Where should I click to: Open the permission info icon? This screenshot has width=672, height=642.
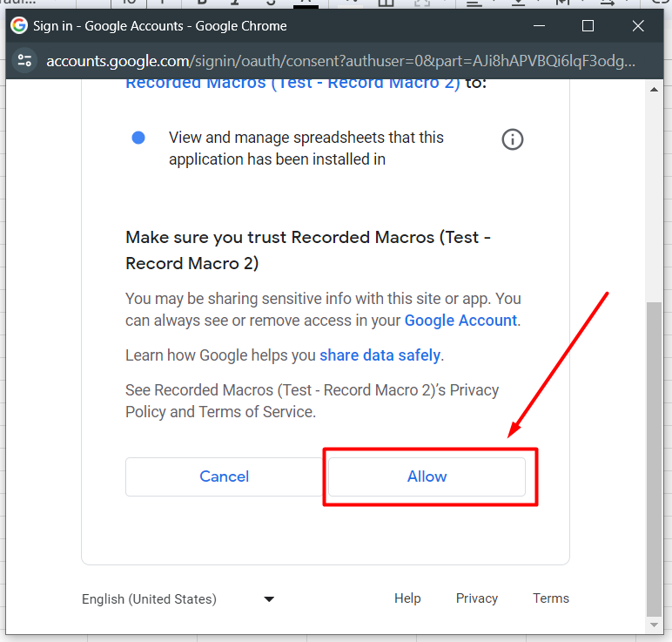point(512,139)
